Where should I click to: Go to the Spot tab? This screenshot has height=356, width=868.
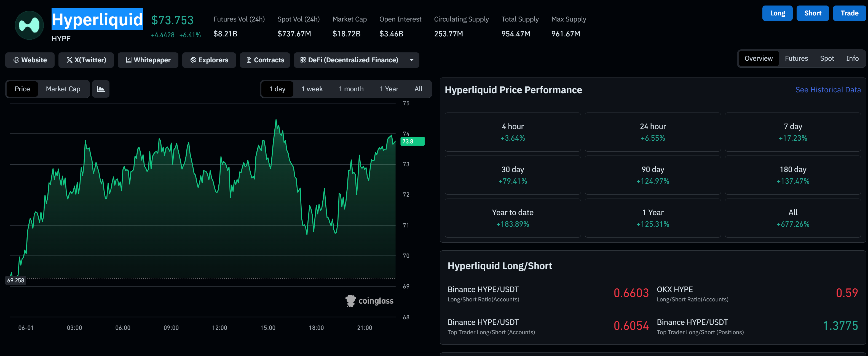[x=827, y=58]
